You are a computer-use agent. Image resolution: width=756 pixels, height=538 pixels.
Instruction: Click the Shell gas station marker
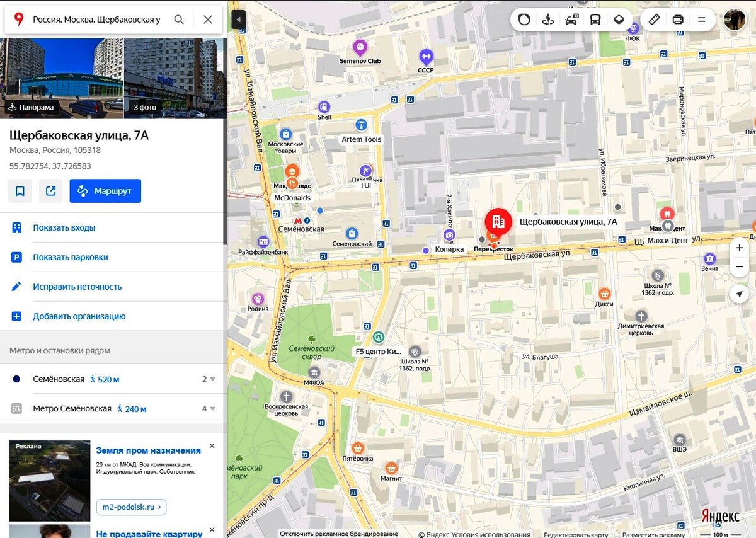pyautogui.click(x=324, y=107)
